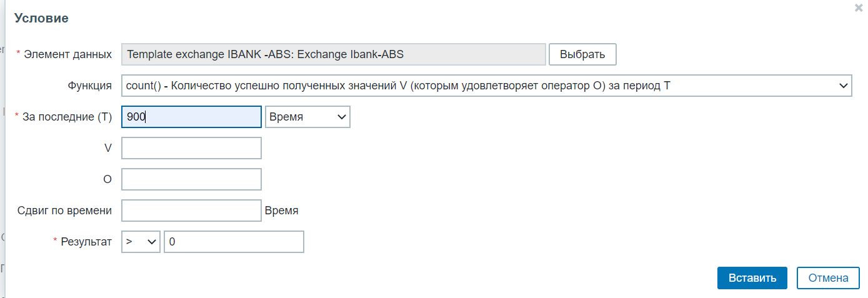Click the Условие dialog title
This screenshot has height=298, width=868.
[41, 18]
